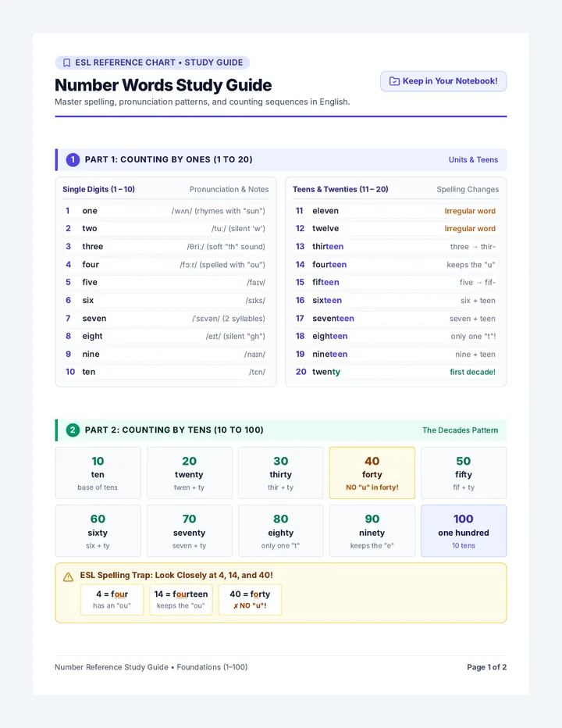Image resolution: width=562 pixels, height=728 pixels.
Task: Click the '14 = fourteen' spelling trap box
Action: click(x=181, y=599)
